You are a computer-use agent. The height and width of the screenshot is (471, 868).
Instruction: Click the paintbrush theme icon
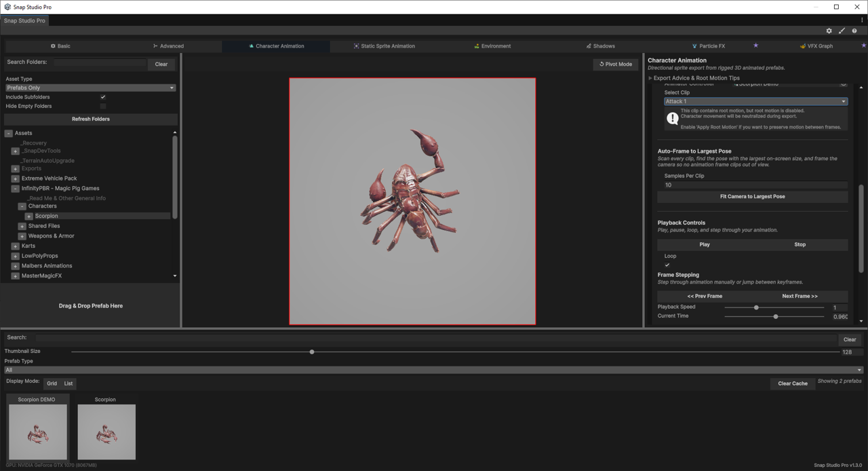click(x=842, y=31)
